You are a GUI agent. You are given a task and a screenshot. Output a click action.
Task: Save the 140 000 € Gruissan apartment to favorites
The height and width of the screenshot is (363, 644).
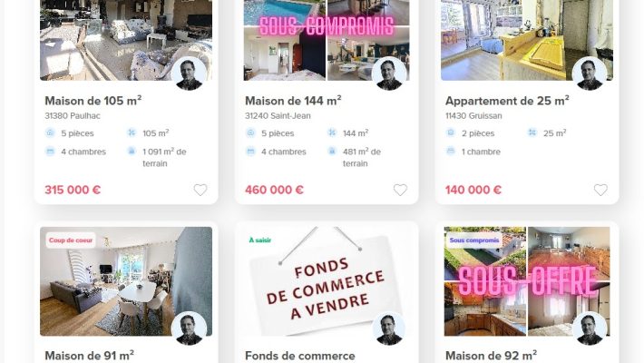pyautogui.click(x=600, y=190)
